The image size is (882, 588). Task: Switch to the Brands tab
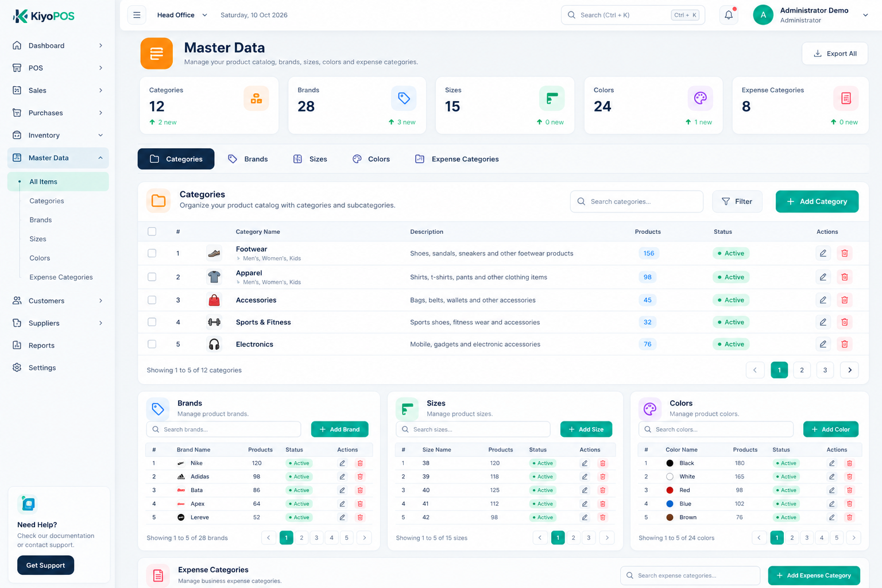click(248, 159)
